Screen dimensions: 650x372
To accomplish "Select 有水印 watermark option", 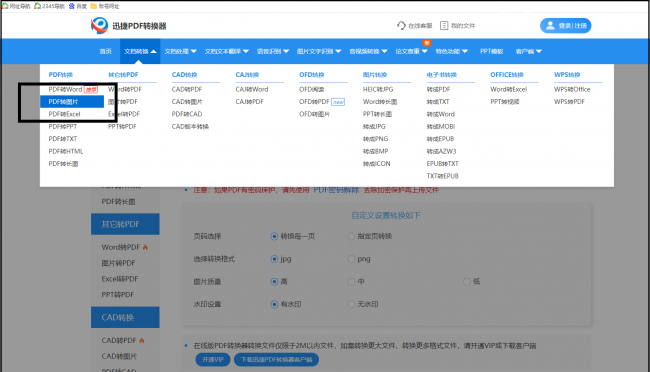I will (x=274, y=304).
